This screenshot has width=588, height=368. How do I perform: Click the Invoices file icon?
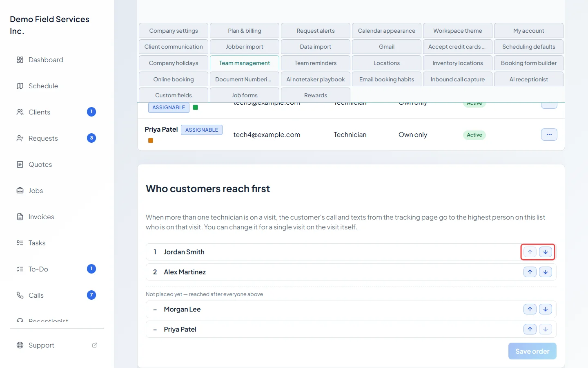point(20,217)
